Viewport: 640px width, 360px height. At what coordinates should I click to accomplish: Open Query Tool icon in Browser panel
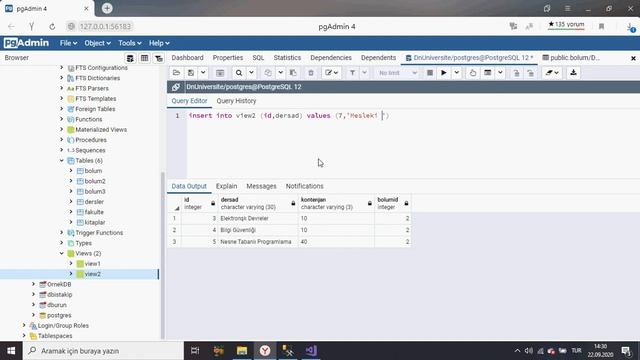130,58
